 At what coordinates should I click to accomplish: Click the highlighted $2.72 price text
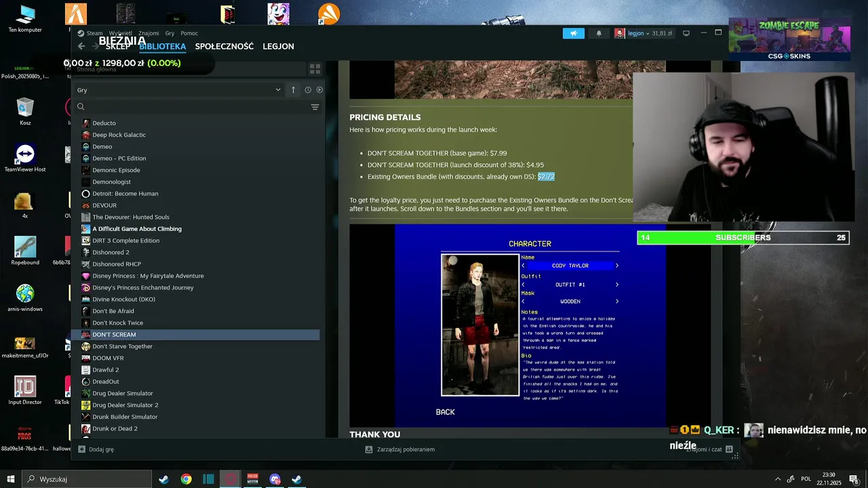point(546,177)
